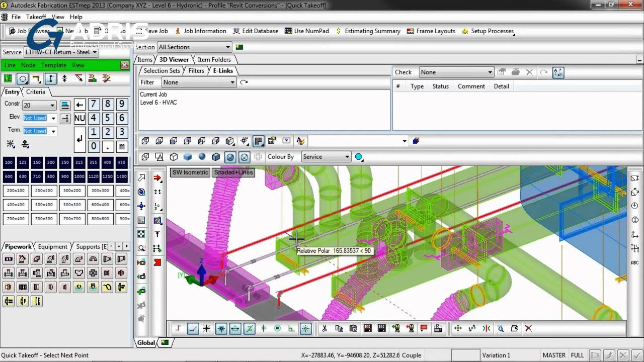Click the Shaded+Lines display mode label

click(233, 172)
